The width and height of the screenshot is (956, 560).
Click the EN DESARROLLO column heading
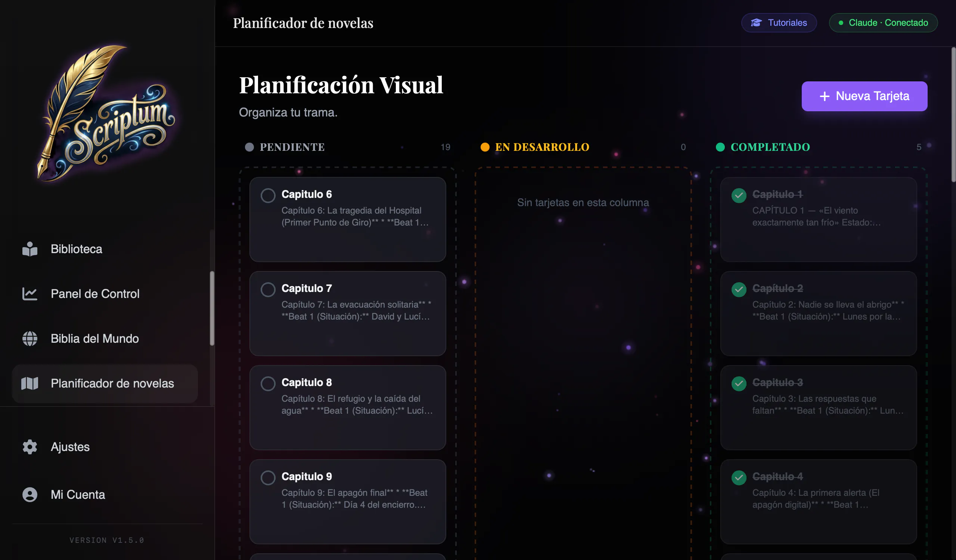pyautogui.click(x=542, y=147)
